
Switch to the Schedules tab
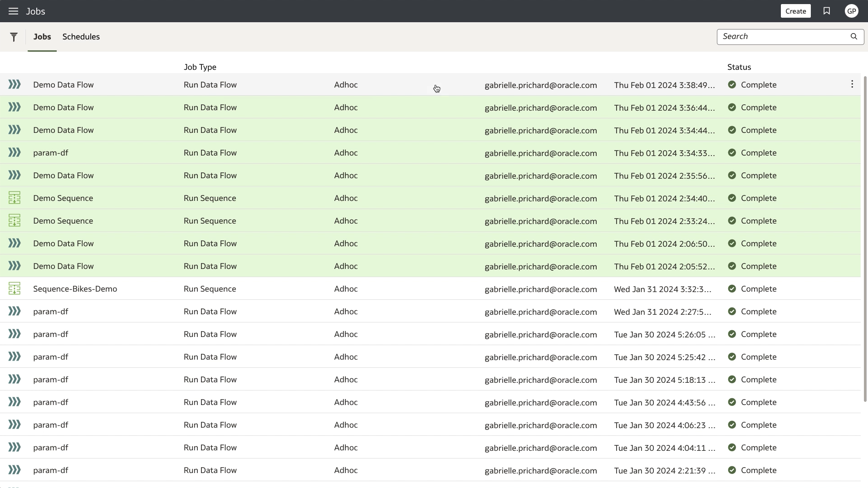(x=81, y=37)
